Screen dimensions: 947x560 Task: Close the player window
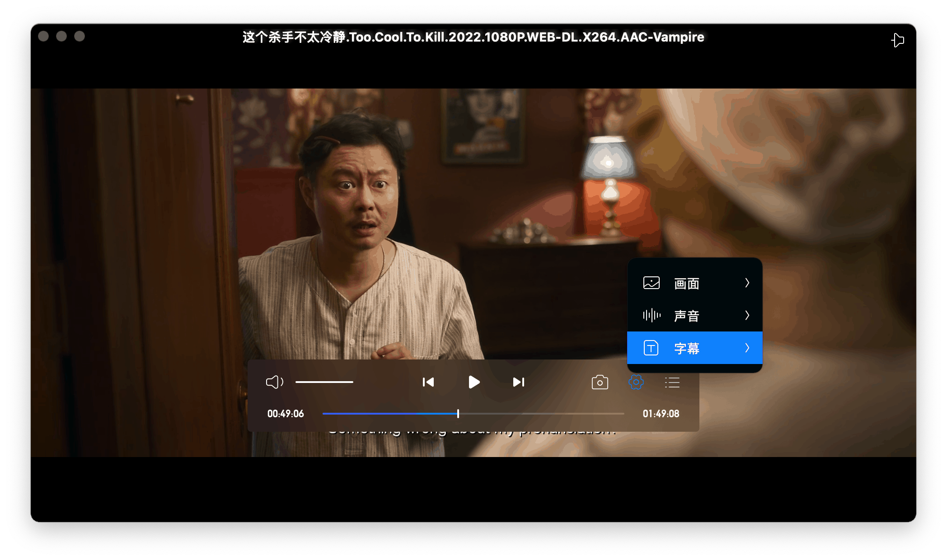click(43, 36)
